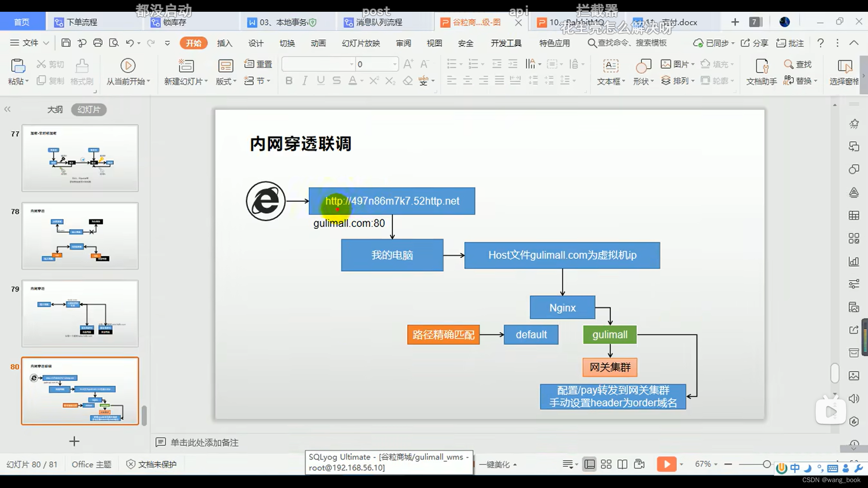
Task: Click the table icon in right sidebar
Action: 854,215
